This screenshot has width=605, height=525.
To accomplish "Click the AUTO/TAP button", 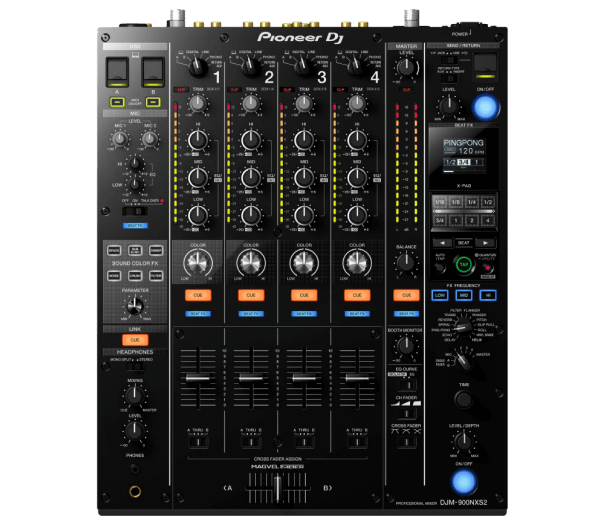I will click(440, 267).
